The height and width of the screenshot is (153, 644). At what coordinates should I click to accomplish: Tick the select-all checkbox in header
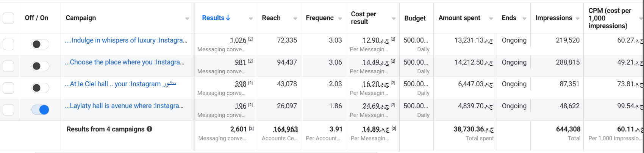pos(8,18)
